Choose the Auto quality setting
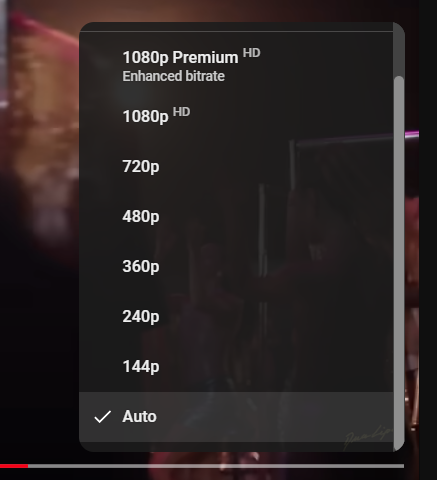This screenshot has width=437, height=480. [x=236, y=417]
